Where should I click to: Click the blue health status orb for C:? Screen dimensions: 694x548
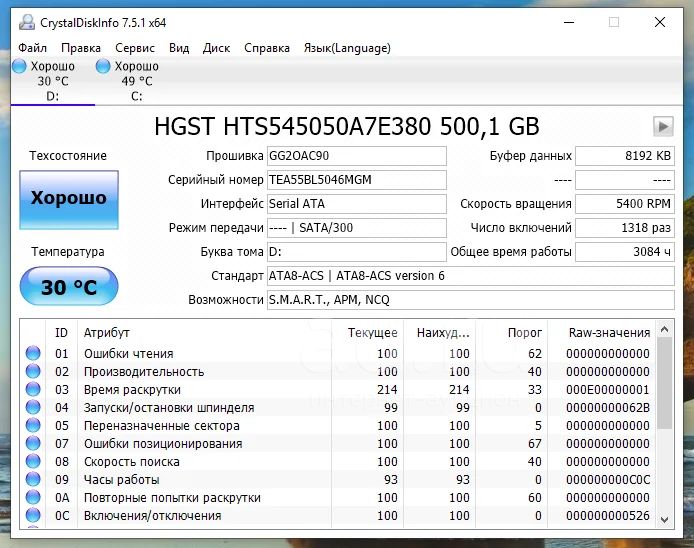103,66
